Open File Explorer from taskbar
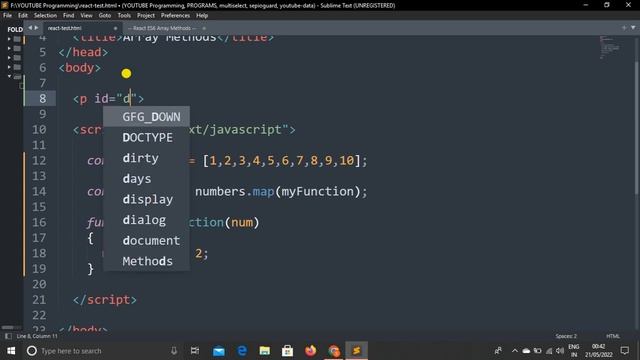The image size is (640, 360). coord(265,351)
